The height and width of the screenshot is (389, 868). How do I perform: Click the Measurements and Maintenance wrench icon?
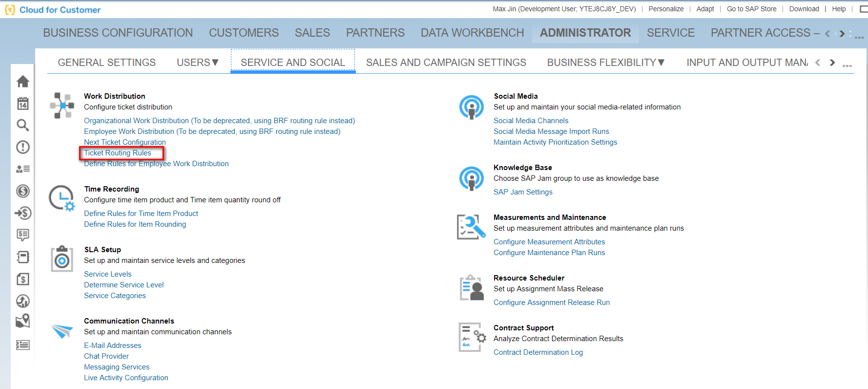coord(471,227)
